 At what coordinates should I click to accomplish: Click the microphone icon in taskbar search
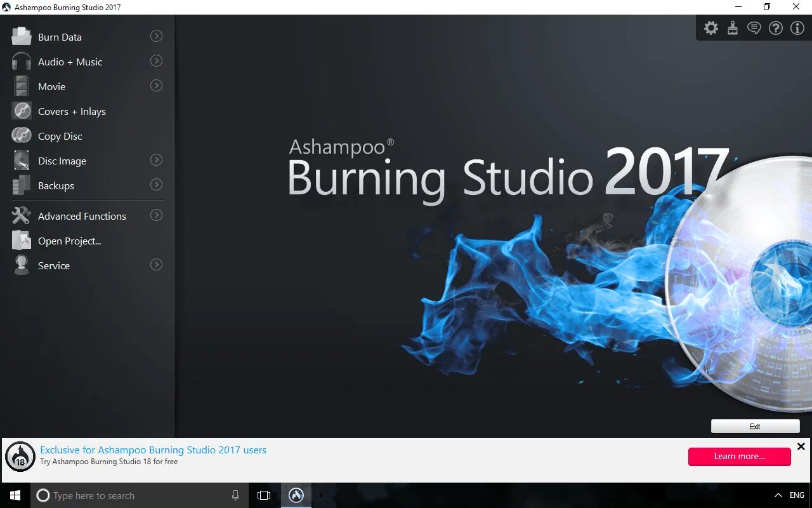click(236, 495)
